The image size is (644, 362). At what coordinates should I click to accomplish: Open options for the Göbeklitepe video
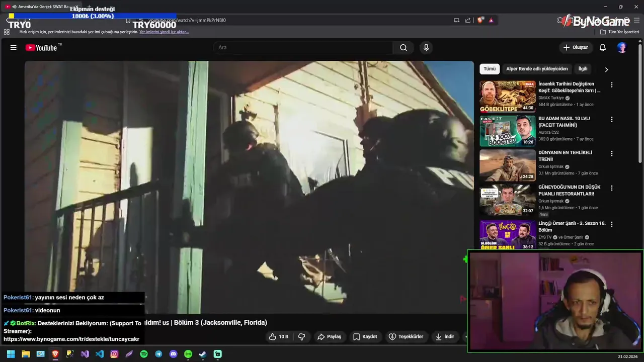[x=612, y=85]
